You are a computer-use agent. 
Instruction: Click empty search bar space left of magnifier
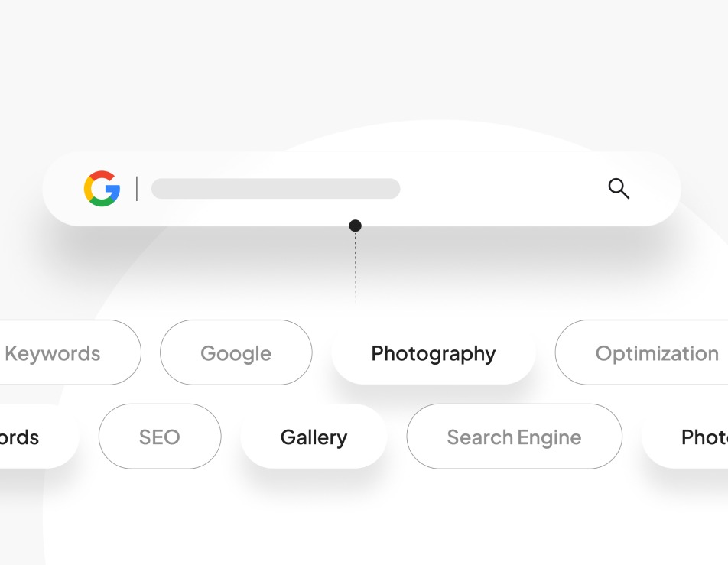pos(505,189)
